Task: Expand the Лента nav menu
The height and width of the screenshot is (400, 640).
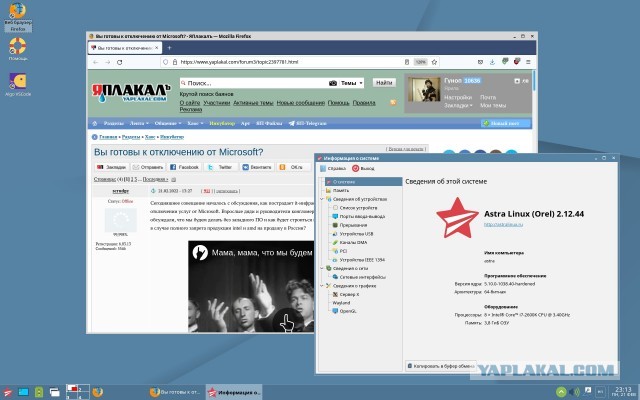Action: coord(139,123)
